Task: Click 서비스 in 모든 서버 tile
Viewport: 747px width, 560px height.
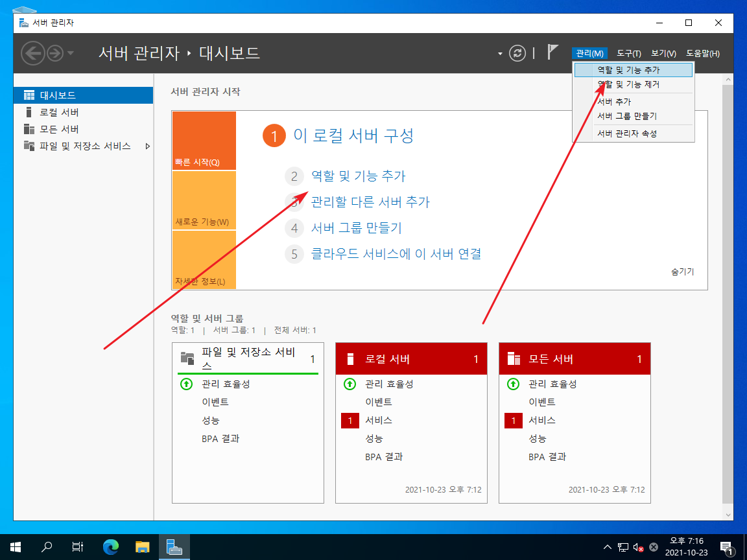Action: [x=542, y=420]
